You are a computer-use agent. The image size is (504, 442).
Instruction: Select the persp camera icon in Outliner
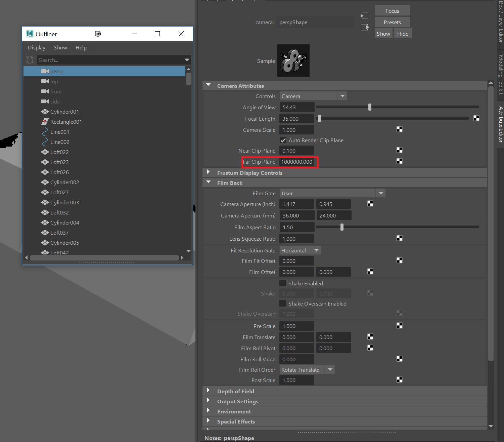point(45,71)
